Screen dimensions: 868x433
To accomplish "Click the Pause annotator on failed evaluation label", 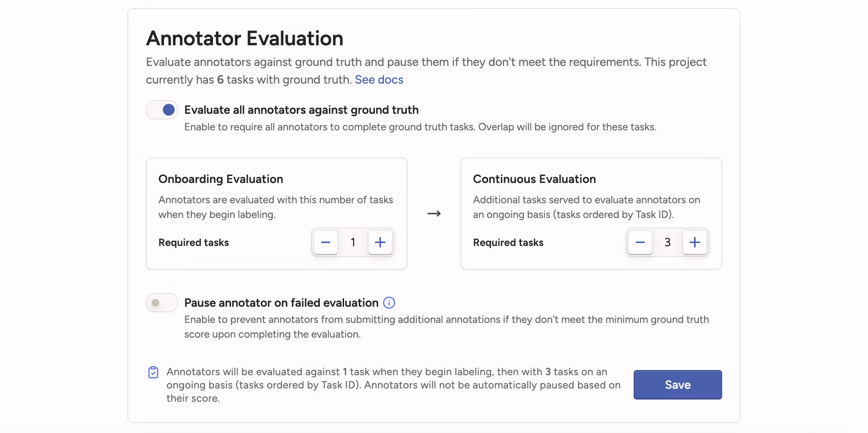I will click(281, 303).
